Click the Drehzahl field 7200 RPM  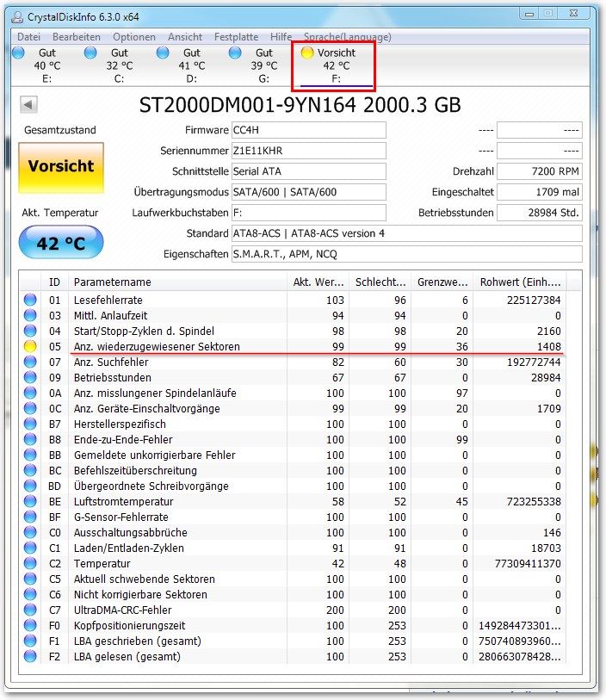[540, 171]
